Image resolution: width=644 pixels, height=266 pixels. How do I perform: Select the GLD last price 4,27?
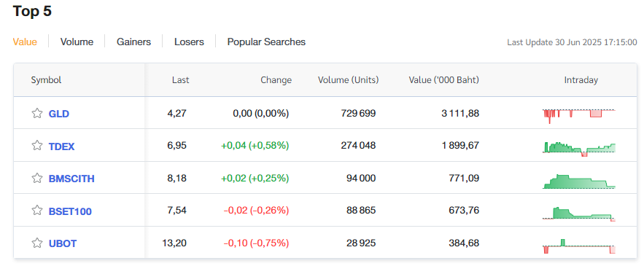click(x=177, y=113)
